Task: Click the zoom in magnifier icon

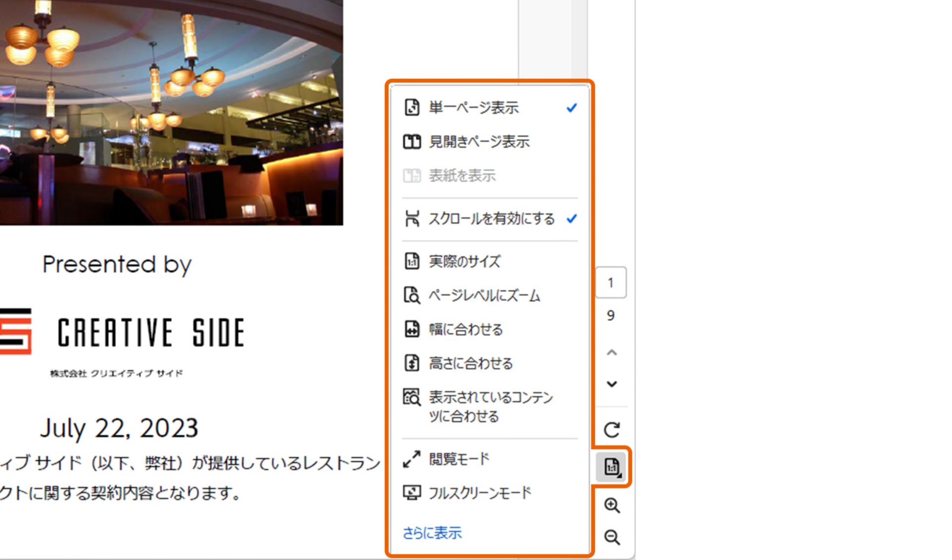Action: pos(611,505)
